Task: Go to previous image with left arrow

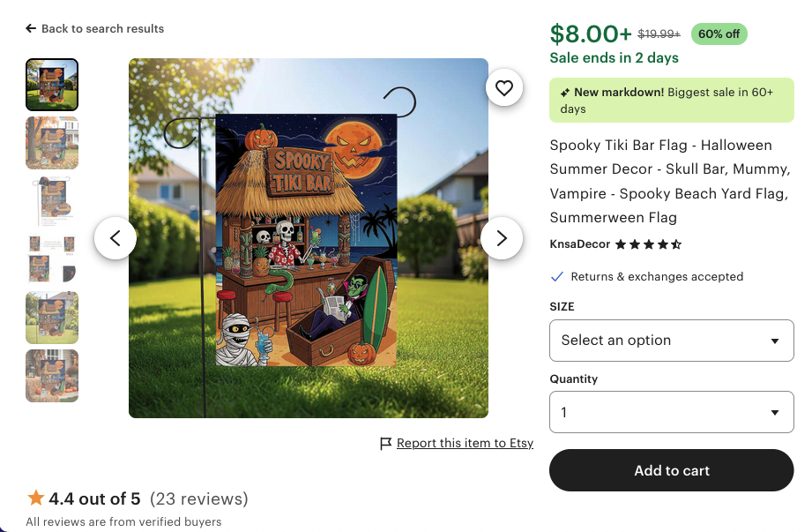Action: click(115, 238)
